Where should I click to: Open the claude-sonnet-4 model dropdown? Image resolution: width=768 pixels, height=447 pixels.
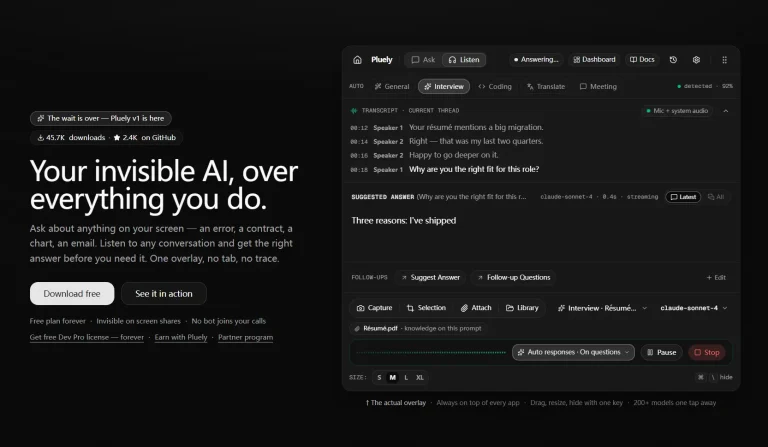pos(694,308)
